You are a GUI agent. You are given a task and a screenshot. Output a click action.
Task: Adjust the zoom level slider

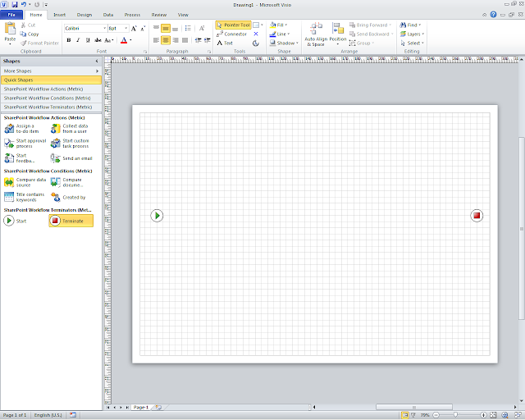456,415
